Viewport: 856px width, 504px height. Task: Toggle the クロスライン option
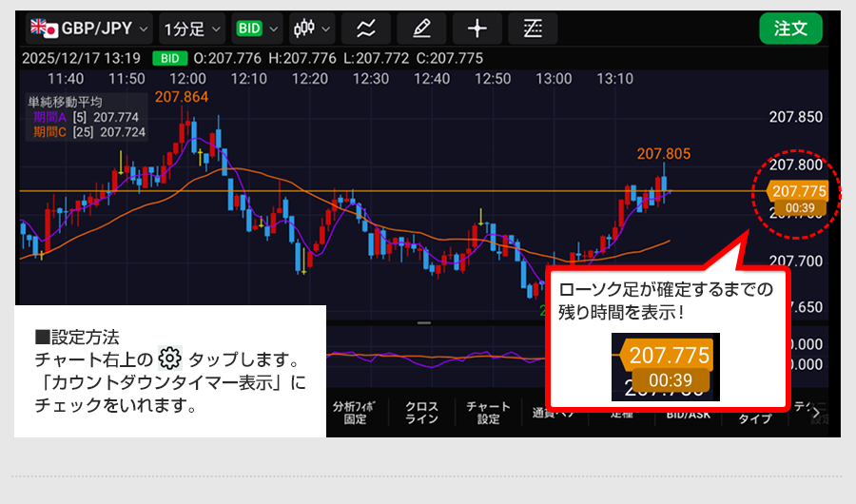(x=421, y=413)
